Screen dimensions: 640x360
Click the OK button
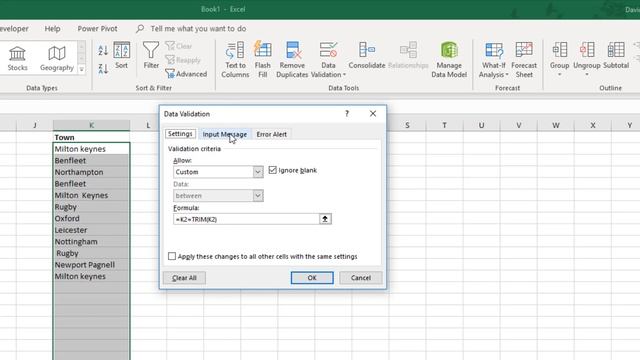pos(312,278)
